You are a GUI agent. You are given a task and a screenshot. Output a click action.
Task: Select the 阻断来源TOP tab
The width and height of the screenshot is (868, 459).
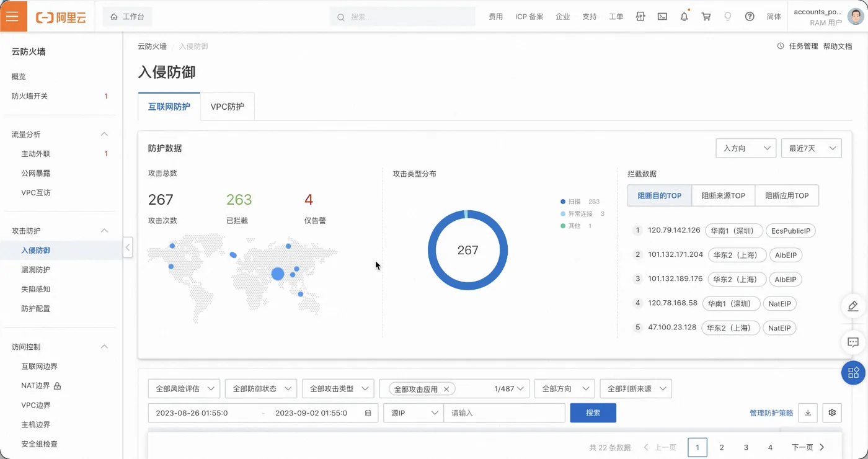pyautogui.click(x=723, y=195)
